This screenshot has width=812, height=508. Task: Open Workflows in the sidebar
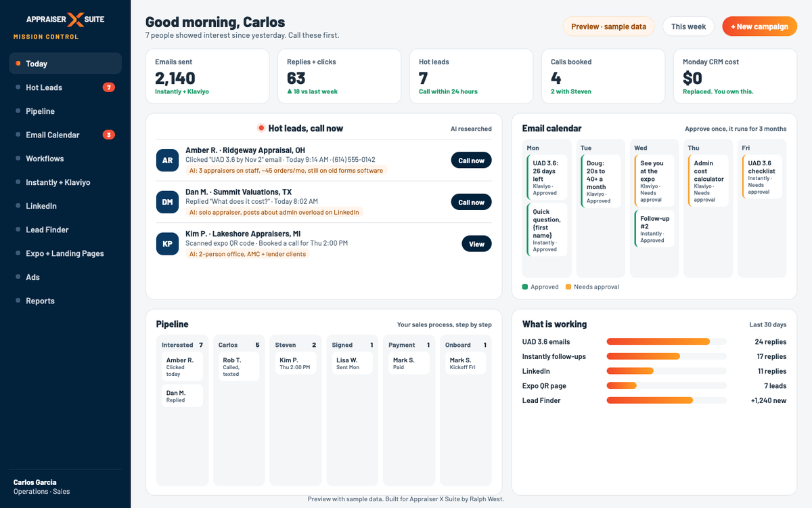pos(65,158)
